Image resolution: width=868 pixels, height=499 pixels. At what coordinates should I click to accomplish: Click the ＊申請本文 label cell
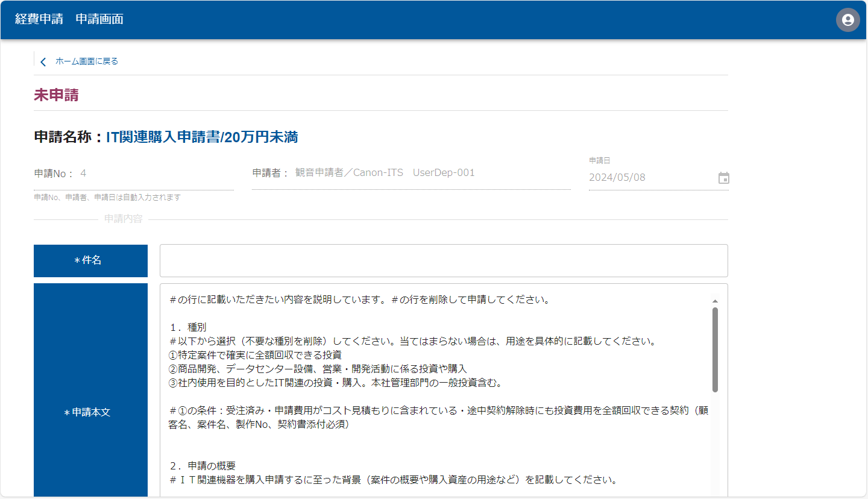click(x=90, y=391)
